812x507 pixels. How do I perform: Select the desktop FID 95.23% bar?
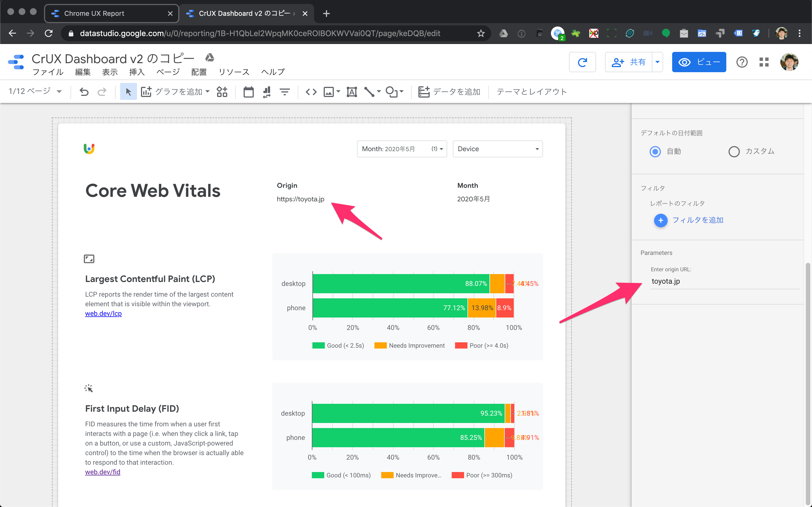[x=408, y=413]
